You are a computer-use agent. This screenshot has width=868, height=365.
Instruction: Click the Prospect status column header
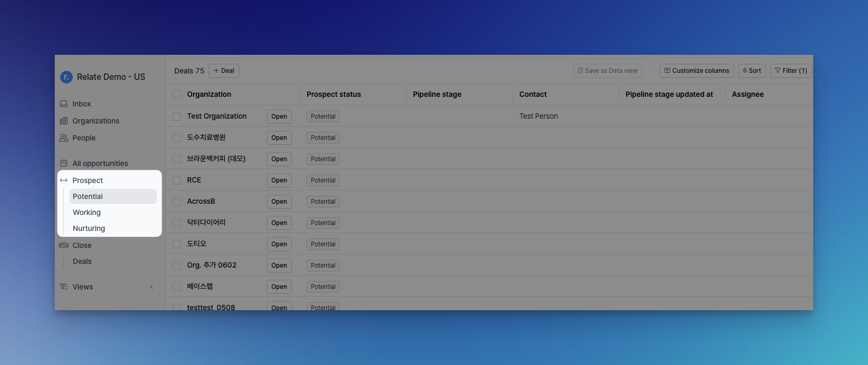pos(334,94)
